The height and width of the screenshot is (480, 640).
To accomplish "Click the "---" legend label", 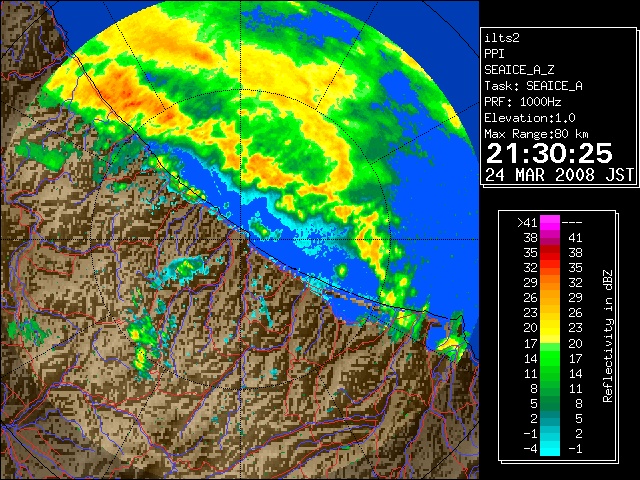I will (x=572, y=222).
